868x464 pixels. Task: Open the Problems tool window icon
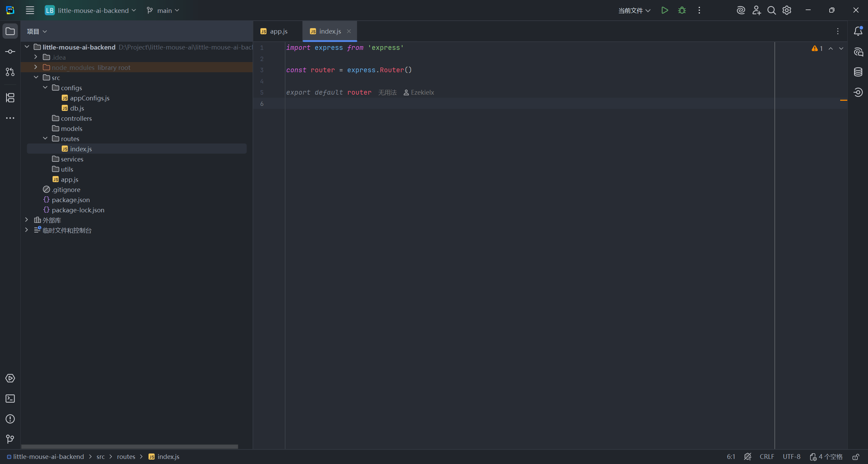10,419
